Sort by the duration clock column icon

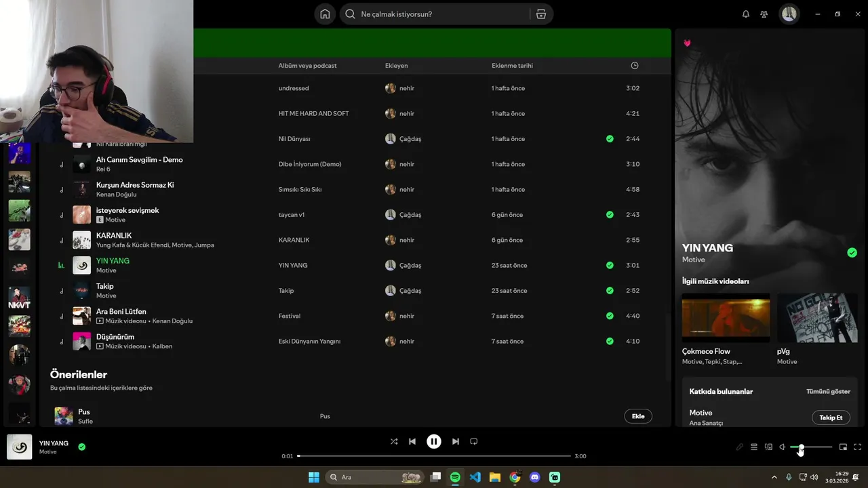point(635,66)
